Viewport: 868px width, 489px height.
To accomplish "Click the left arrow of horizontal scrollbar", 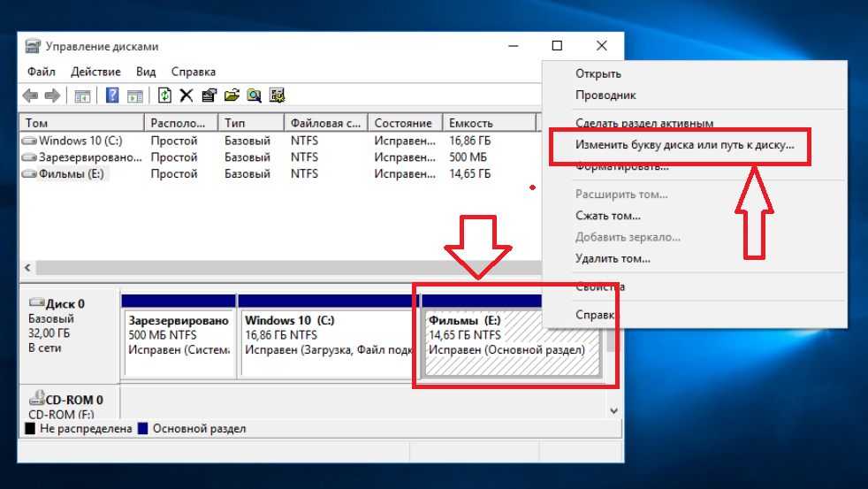I will click(x=27, y=267).
